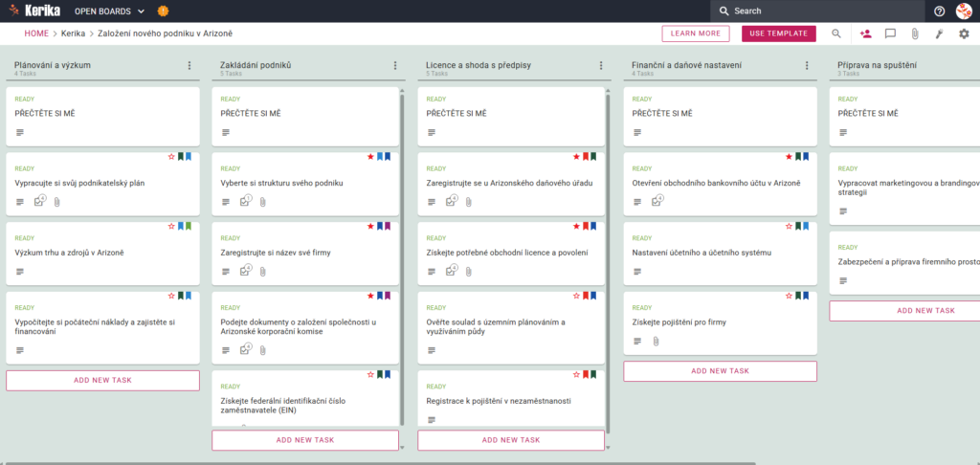Open Licence a shoda s předpisy column menu
This screenshot has width=980, height=465.
(x=601, y=66)
